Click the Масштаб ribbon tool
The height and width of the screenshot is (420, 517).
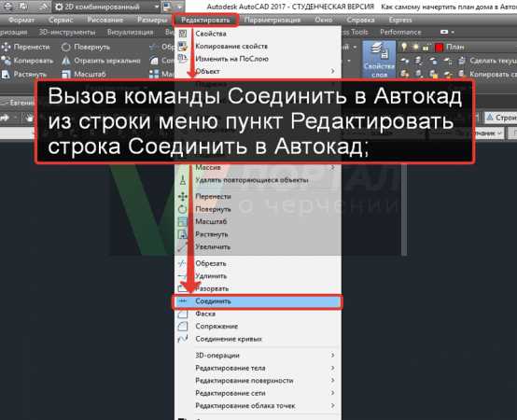pos(84,74)
